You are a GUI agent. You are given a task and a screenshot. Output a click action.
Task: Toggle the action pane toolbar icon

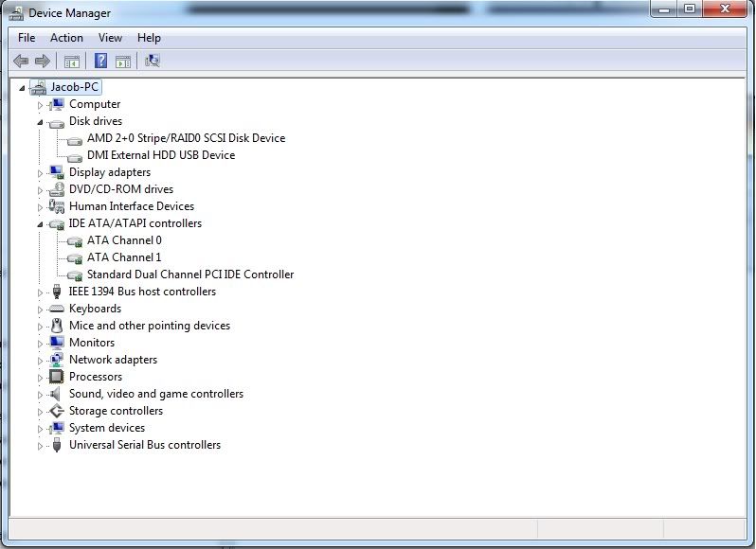[123, 62]
